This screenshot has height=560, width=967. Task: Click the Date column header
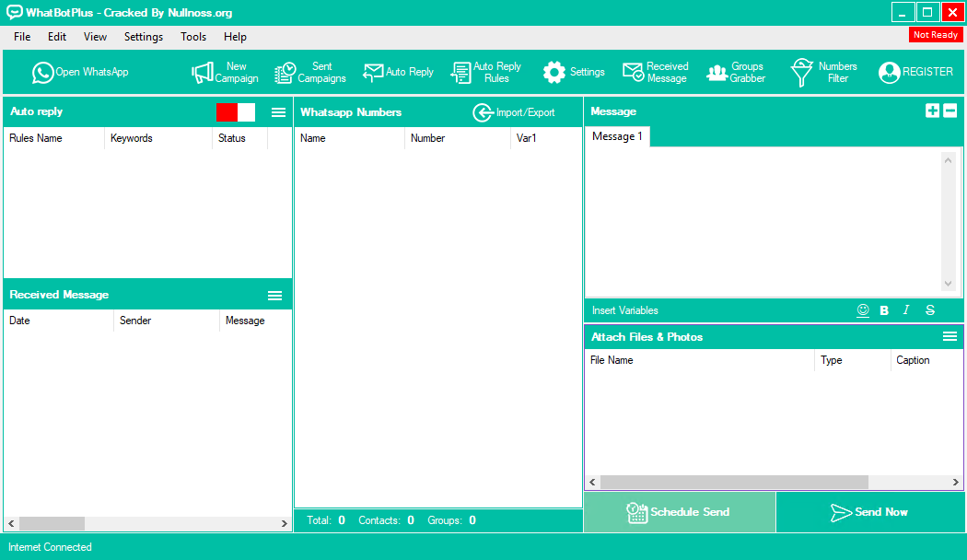(59, 321)
